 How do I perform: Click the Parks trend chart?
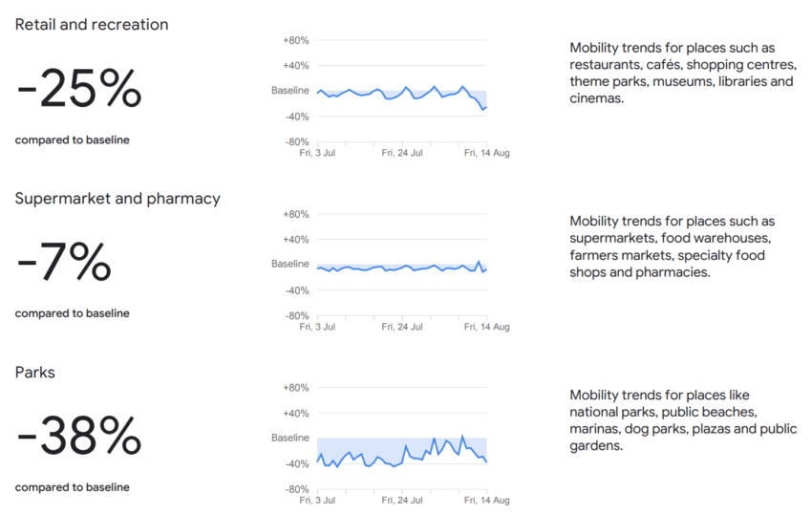point(401,439)
